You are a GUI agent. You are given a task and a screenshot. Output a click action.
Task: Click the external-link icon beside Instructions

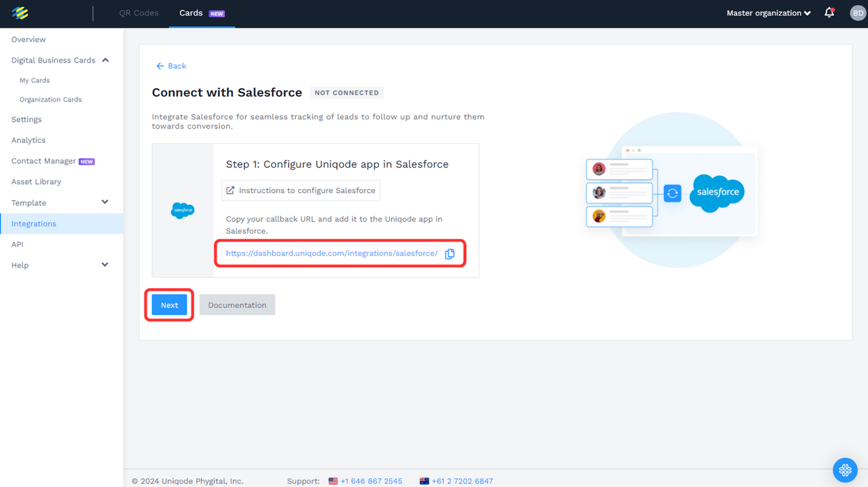point(230,190)
